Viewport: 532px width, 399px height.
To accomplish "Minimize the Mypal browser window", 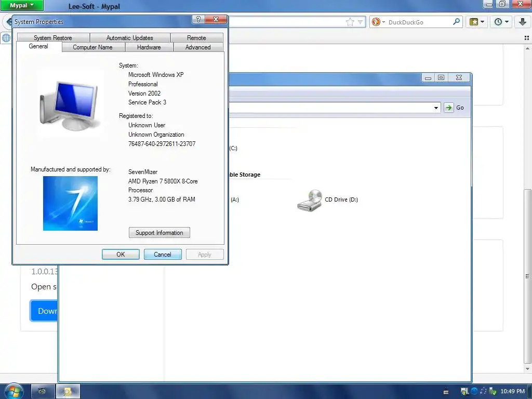I will (x=489, y=4).
